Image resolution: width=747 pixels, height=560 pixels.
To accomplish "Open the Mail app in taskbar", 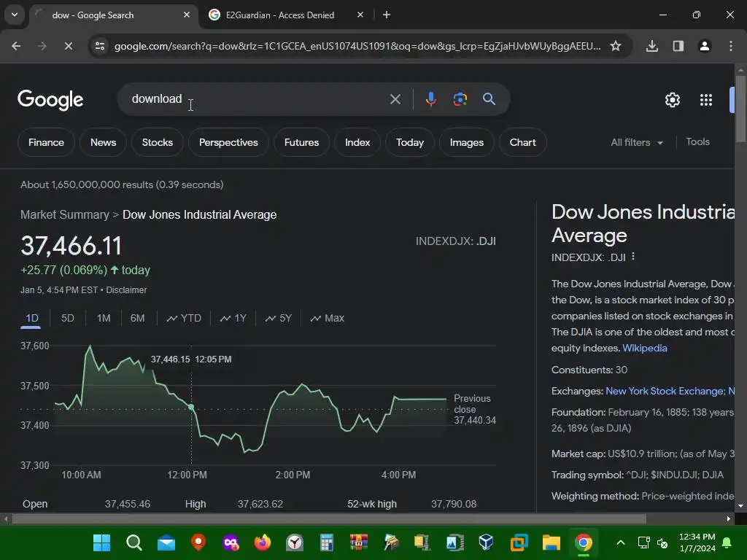I will coord(166,542).
